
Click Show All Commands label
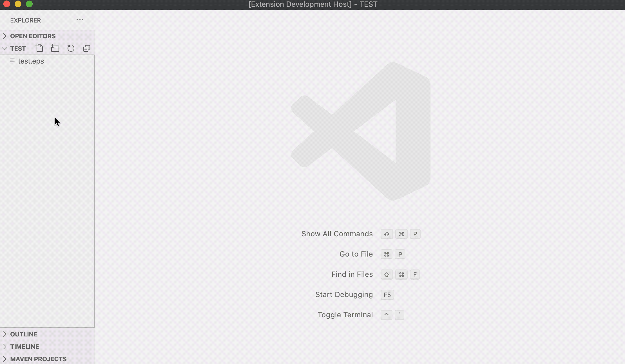click(x=337, y=234)
